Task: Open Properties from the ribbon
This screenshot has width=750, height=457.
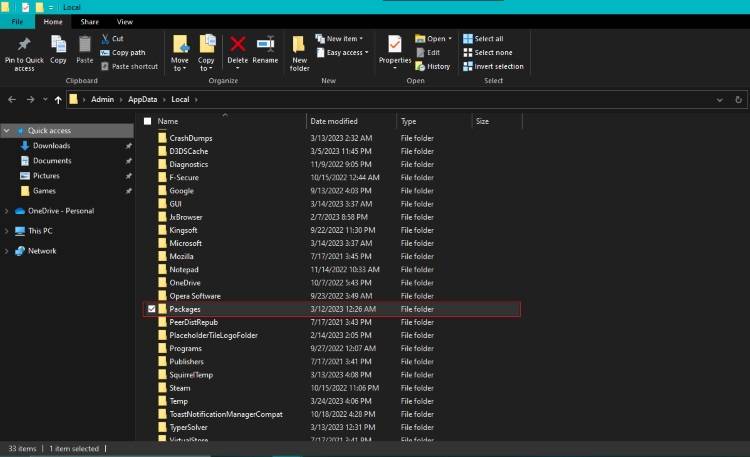Action: click(395, 54)
